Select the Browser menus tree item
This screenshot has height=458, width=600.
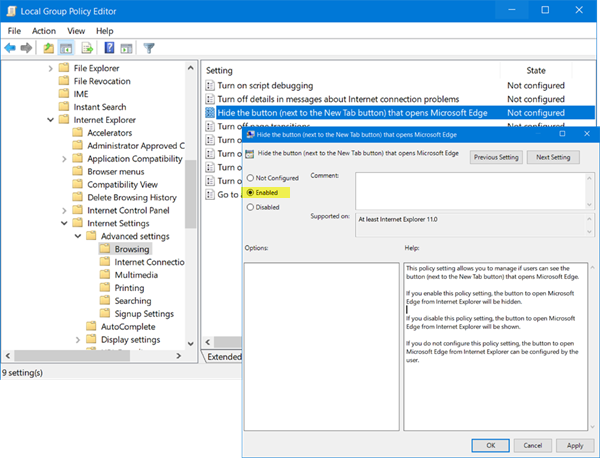tap(116, 171)
